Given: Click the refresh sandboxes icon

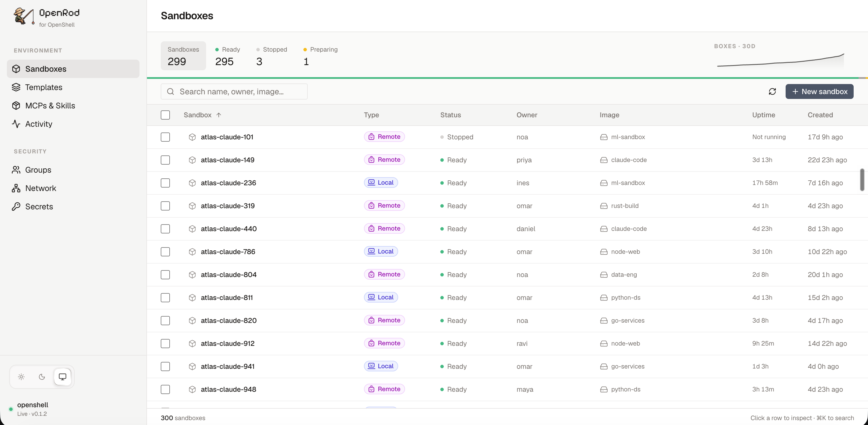Looking at the screenshot, I should tap(772, 91).
